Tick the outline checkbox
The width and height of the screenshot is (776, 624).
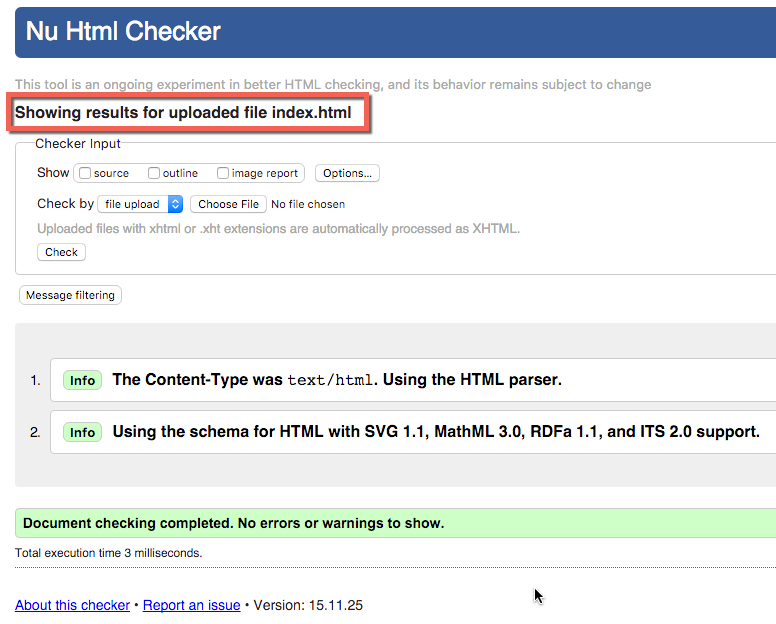click(154, 173)
